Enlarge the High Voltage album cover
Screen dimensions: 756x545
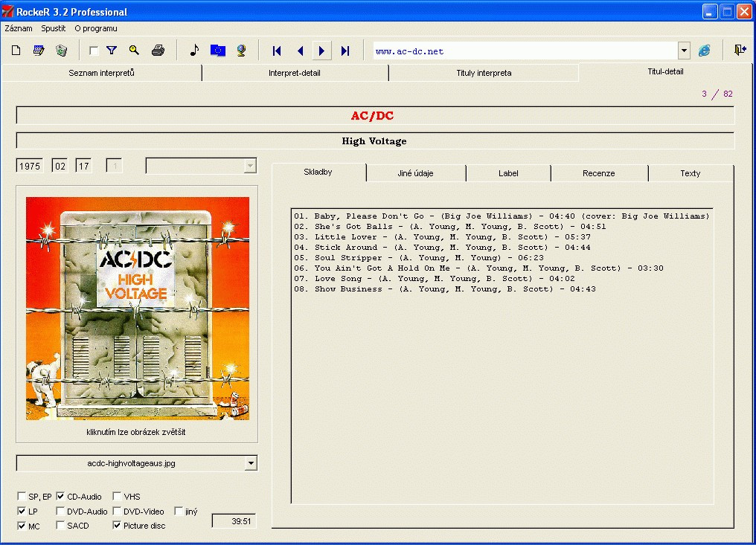tap(138, 309)
